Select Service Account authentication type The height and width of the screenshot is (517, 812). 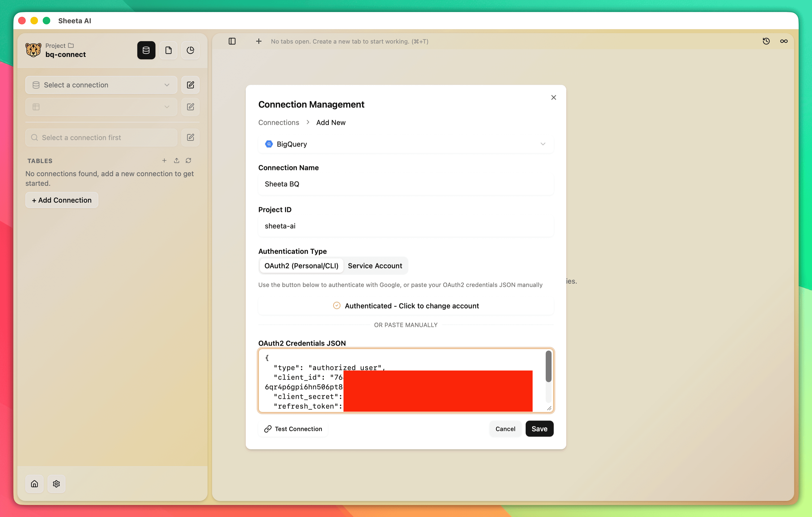375,266
